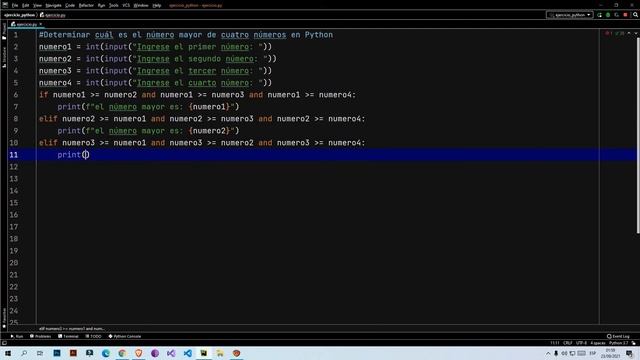Image resolution: width=640 pixels, height=360 pixels.
Task: Click numero4 variable on line 5
Action: click(55, 83)
